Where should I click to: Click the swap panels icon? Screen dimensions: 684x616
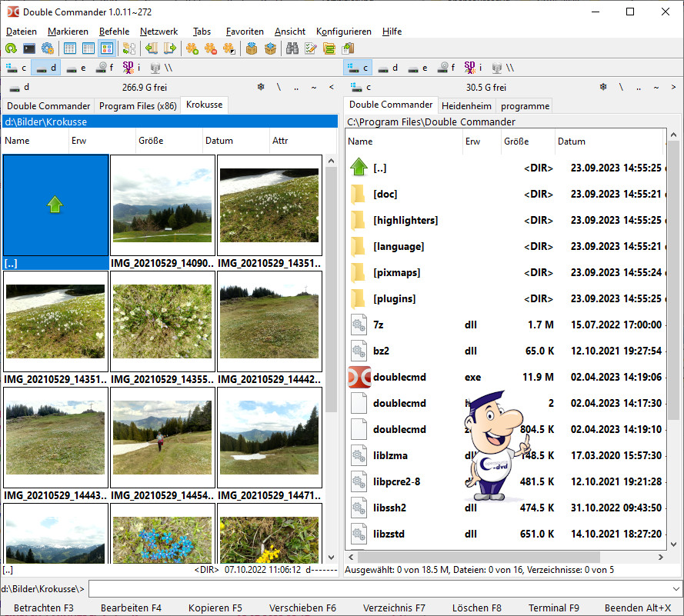click(x=128, y=48)
